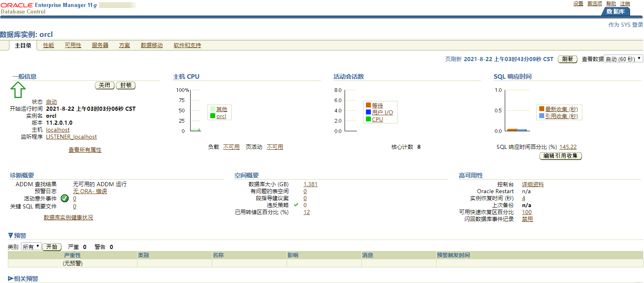Screen dimensions: 644x283
Task: Click the SQL response time chart
Action: 517,110
